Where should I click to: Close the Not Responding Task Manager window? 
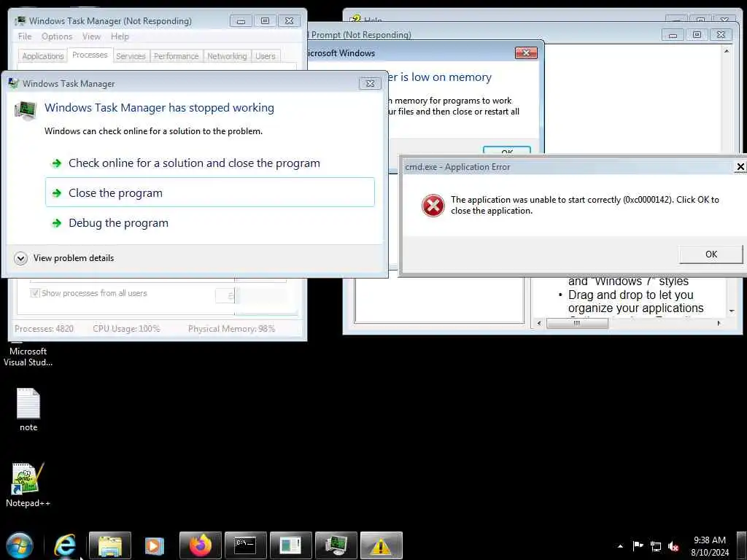point(289,21)
